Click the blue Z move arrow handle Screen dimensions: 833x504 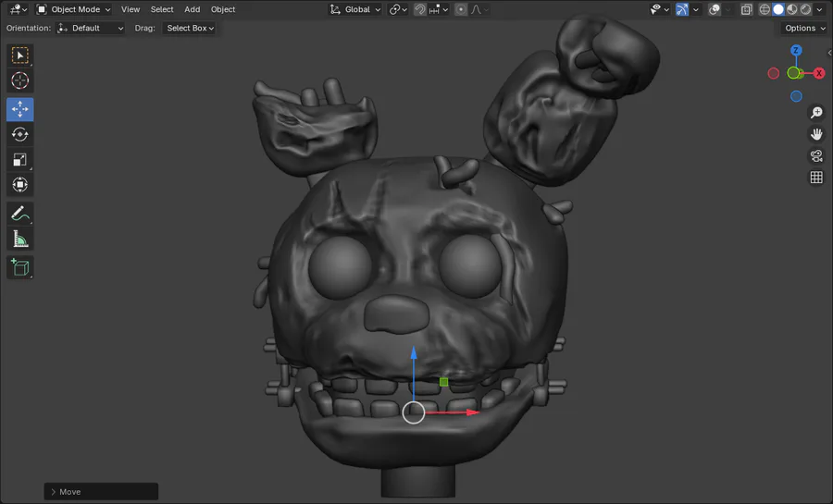(x=414, y=352)
